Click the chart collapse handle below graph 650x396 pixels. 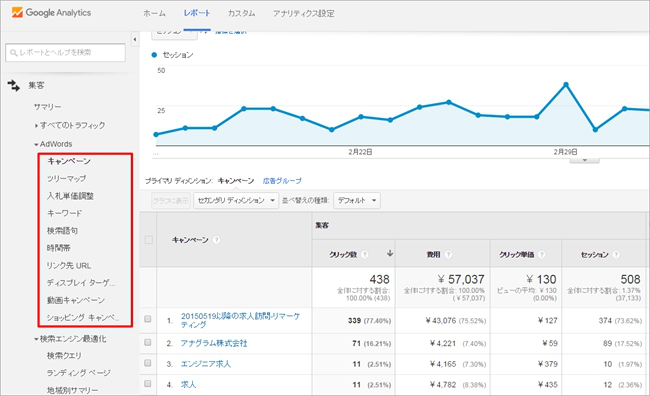click(x=585, y=160)
